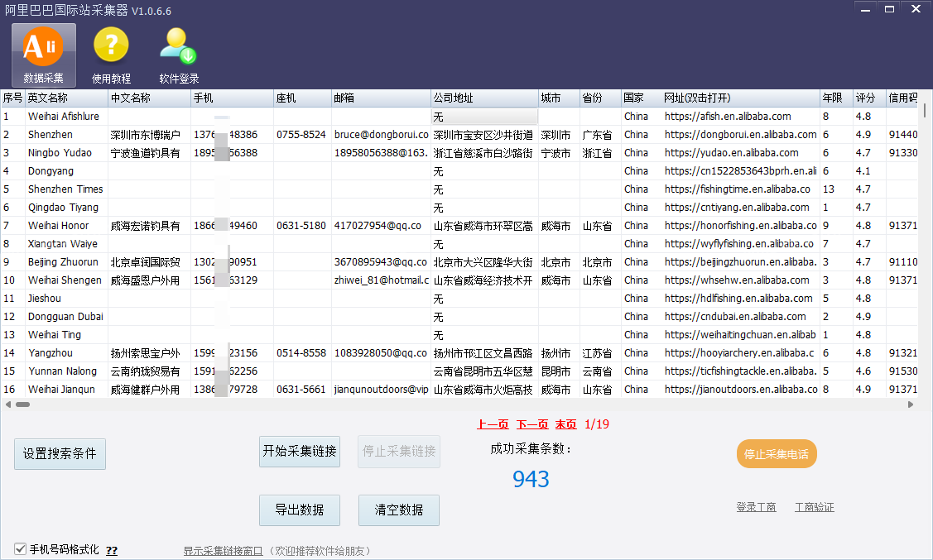
Task: Sort by the 年限 column header
Action: 837,98
